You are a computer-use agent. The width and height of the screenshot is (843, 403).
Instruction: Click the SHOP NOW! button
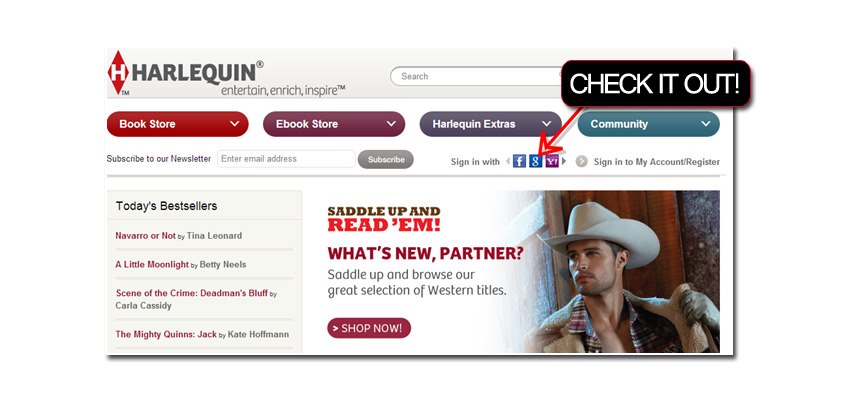(369, 328)
